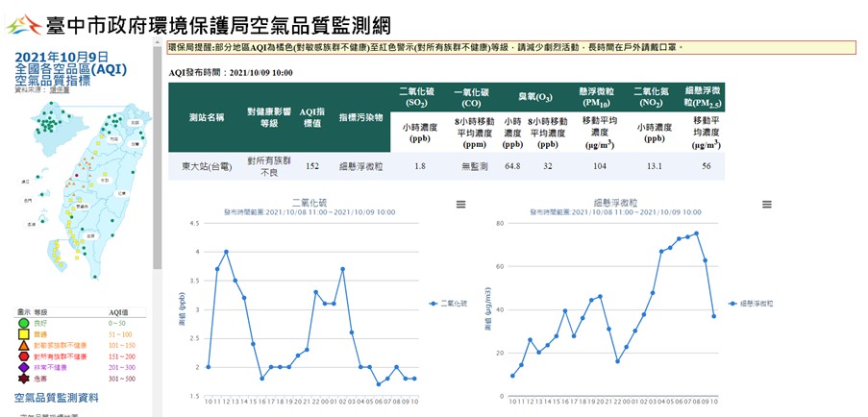The height and width of the screenshot is (417, 868).
Task: Open the 細懸浮微粒 chart hamburger menu
Action: click(766, 205)
